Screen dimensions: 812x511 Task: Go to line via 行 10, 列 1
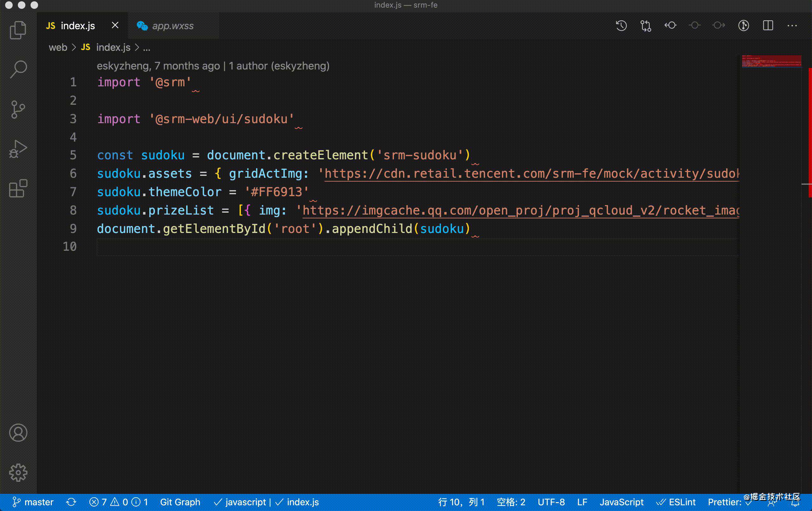click(x=461, y=502)
